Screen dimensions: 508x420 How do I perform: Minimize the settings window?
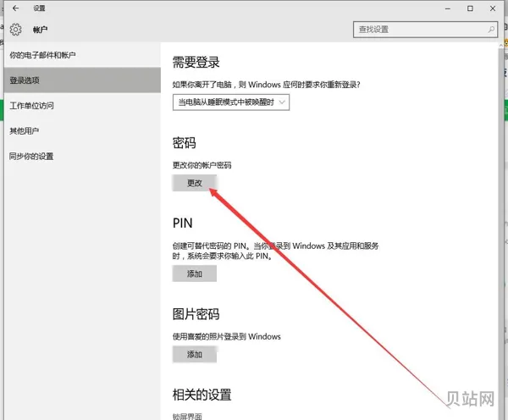coord(448,8)
